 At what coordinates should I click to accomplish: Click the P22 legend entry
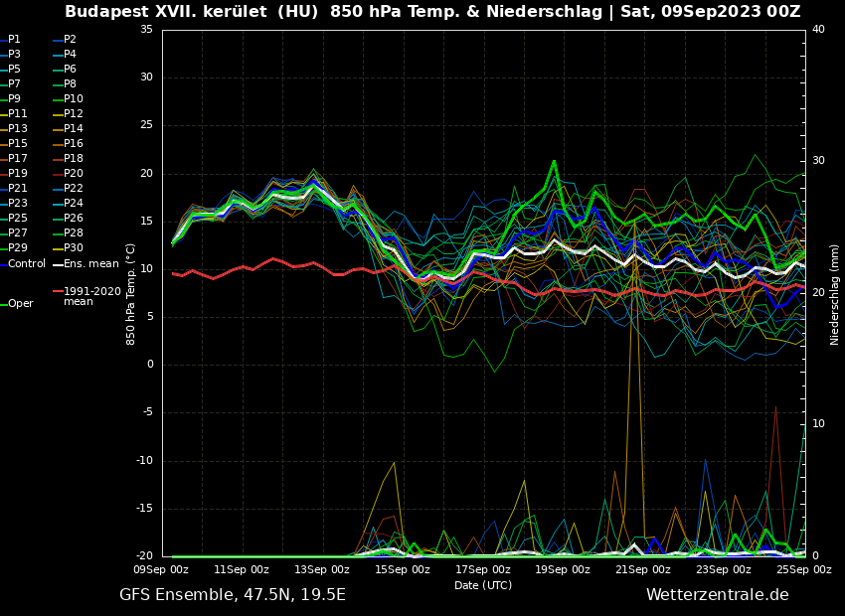(74, 188)
